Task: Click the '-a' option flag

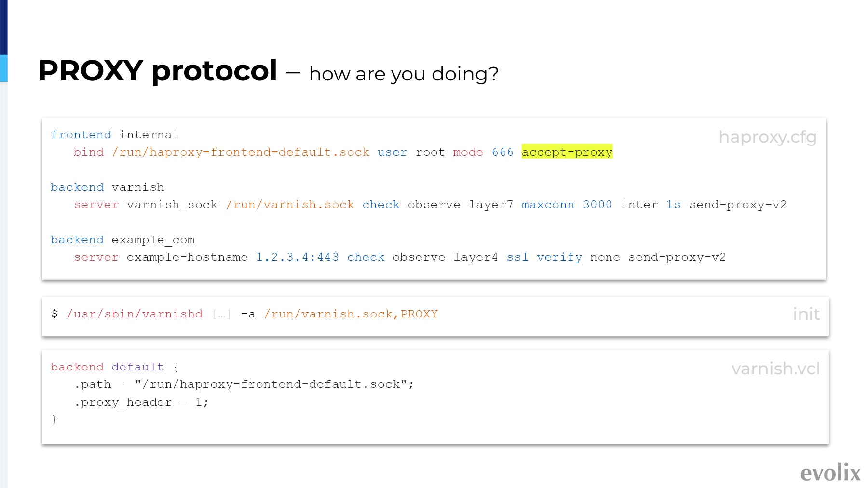Action: (248, 315)
